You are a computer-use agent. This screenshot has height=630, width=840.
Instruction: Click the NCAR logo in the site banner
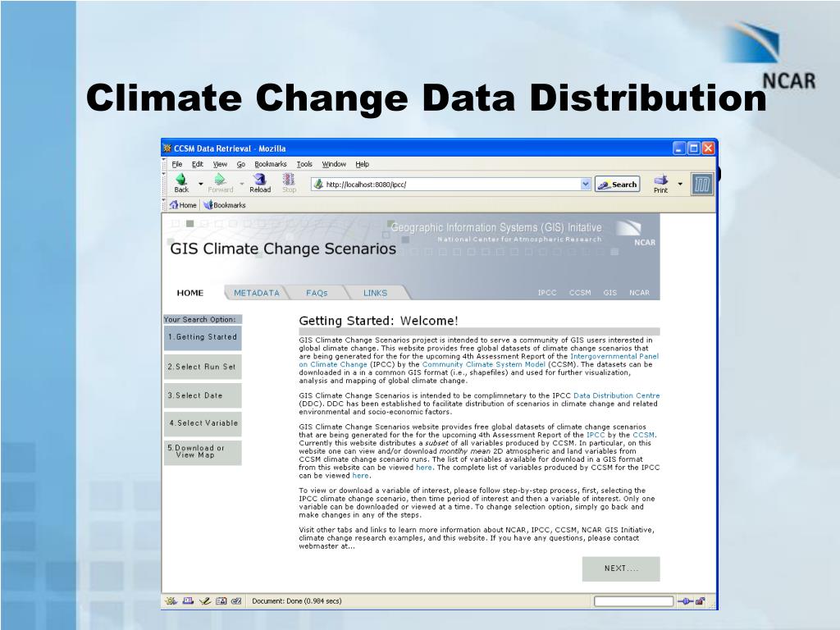pos(636,233)
